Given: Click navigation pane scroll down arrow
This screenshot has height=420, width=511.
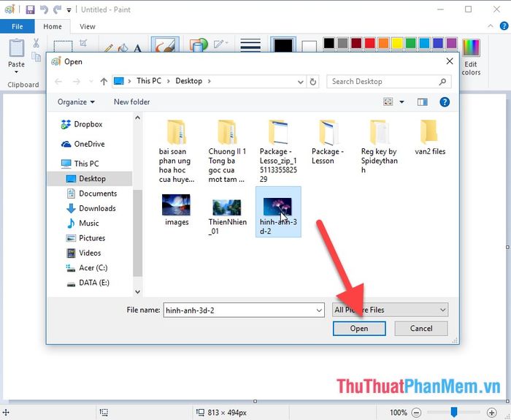Looking at the screenshot, I should pyautogui.click(x=137, y=291).
